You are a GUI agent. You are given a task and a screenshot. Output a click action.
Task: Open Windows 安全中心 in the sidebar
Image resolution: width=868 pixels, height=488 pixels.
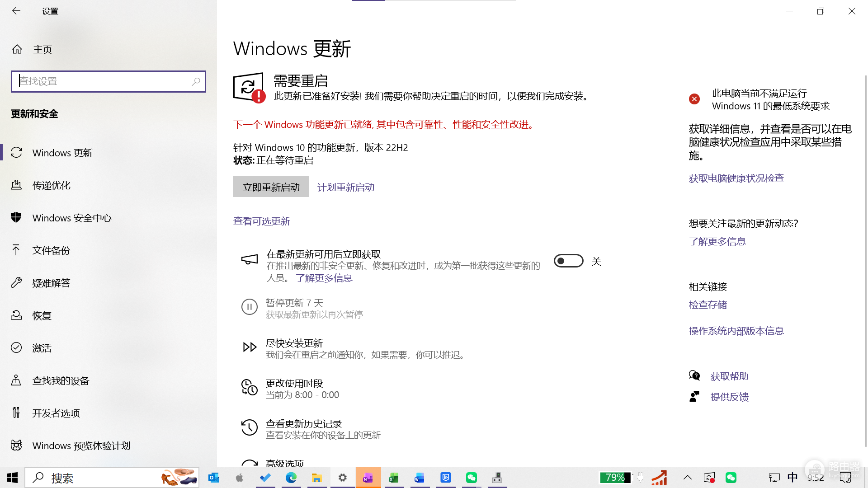(x=108, y=218)
